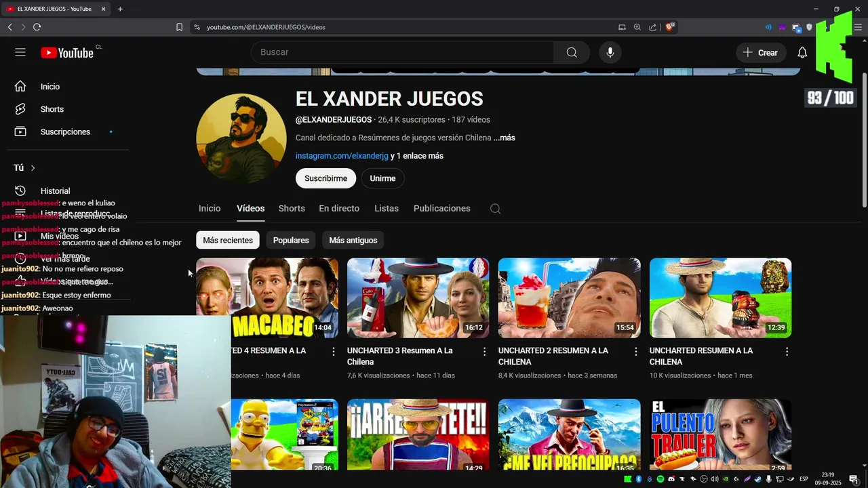The image size is (868, 488).
Task: Open the UNCHARTED RESUMEN video thumbnail, 12:39
Action: click(720, 298)
